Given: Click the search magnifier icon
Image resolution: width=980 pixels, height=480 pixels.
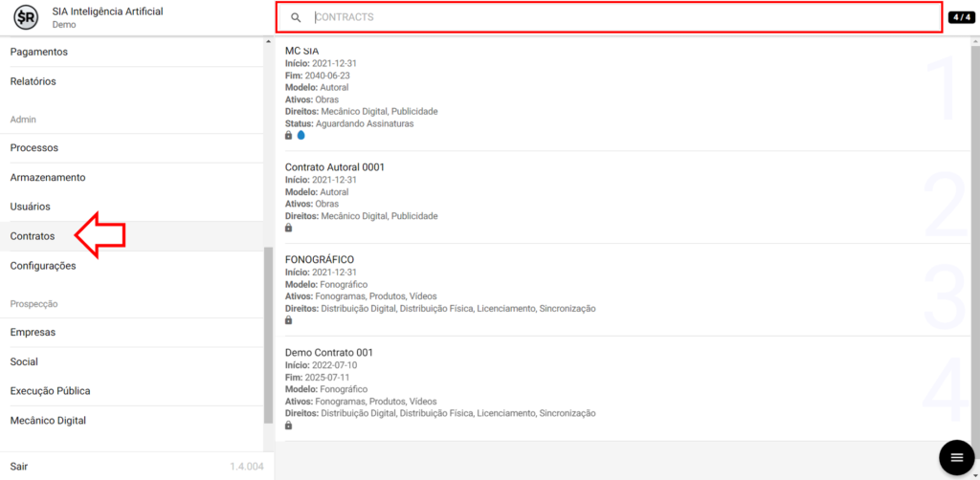Looking at the screenshot, I should click(x=296, y=17).
